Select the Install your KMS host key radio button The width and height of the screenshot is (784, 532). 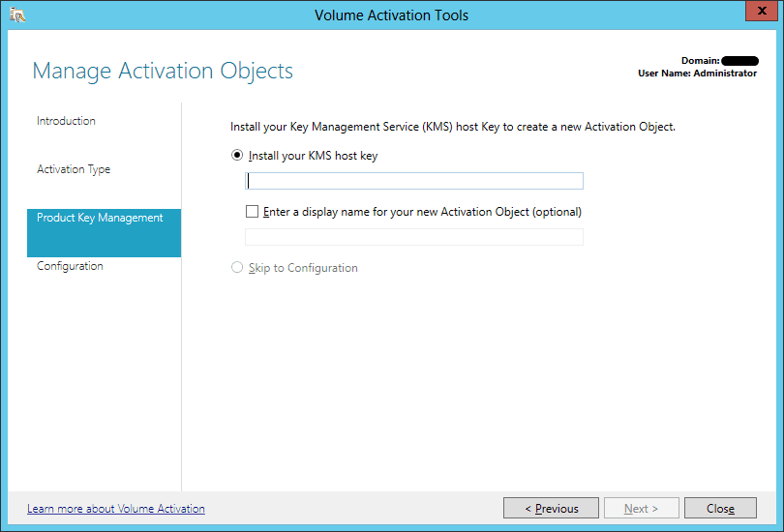pyautogui.click(x=237, y=156)
